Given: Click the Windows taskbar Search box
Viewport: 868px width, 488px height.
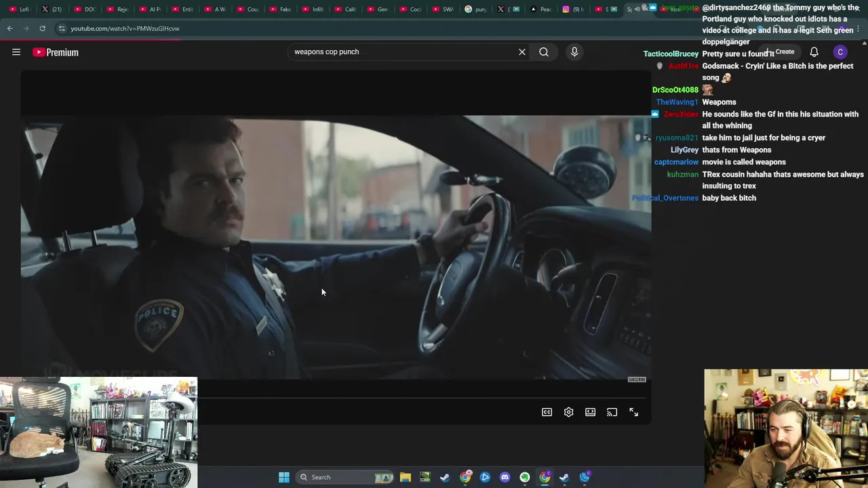Looking at the screenshot, I should [346, 477].
